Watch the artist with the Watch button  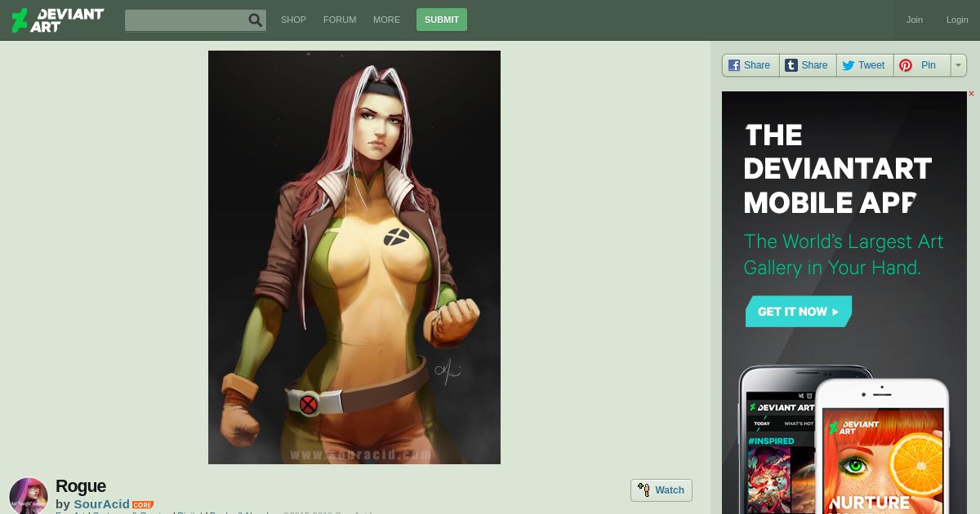pyautogui.click(x=661, y=490)
